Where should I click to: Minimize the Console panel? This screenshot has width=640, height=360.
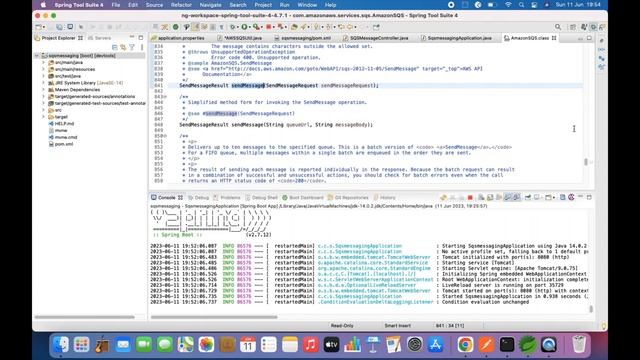580,197
